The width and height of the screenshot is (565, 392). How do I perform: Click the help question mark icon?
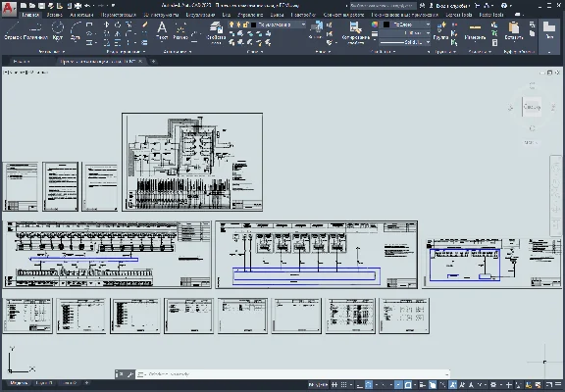[504, 6]
